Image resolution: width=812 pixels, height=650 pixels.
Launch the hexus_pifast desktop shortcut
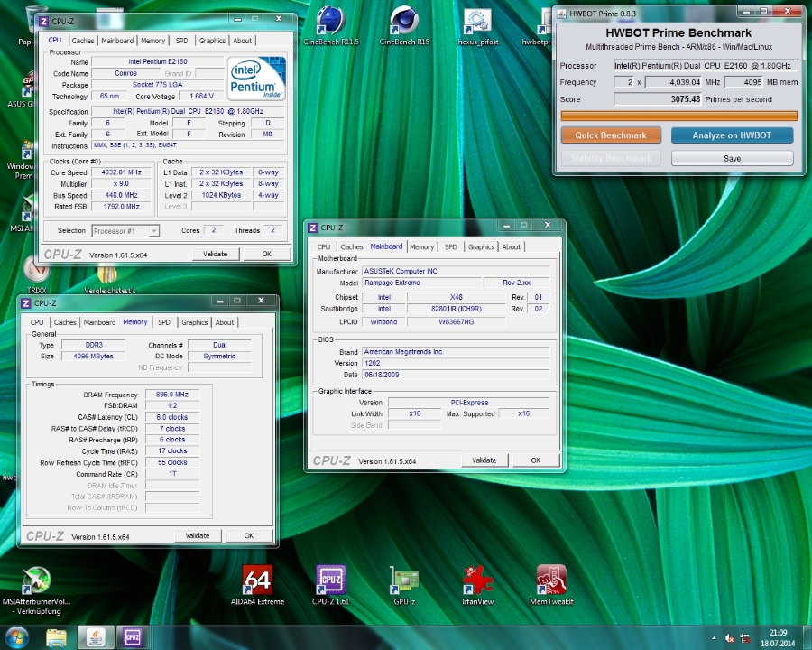pos(477,25)
